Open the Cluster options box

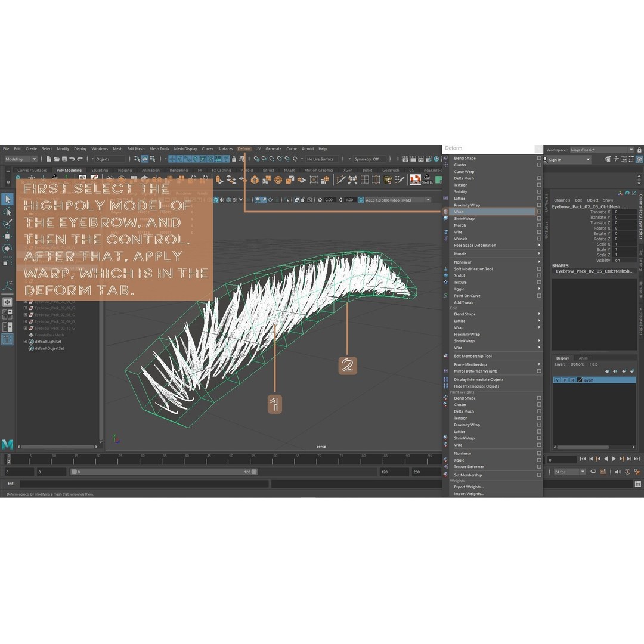pyautogui.click(x=539, y=165)
